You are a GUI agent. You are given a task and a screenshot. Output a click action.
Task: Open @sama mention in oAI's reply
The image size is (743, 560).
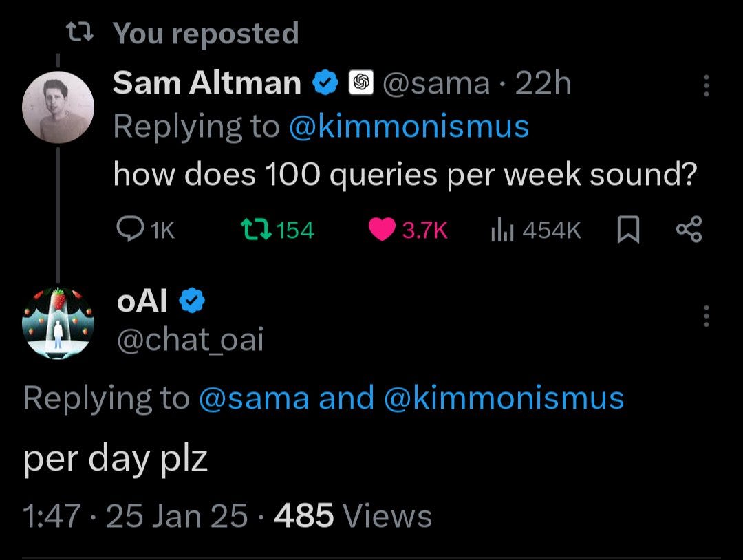coord(253,398)
